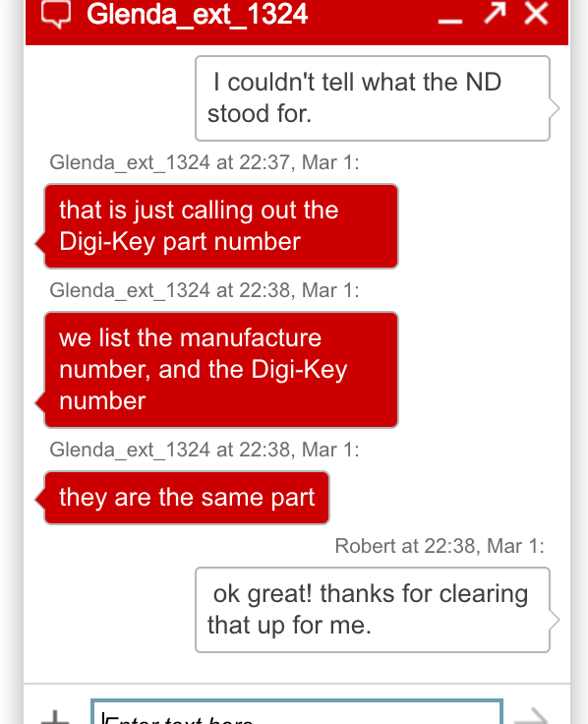Image resolution: width=588 pixels, height=724 pixels.
Task: Click the Glenda_ext_1324 header title
Action: (197, 14)
